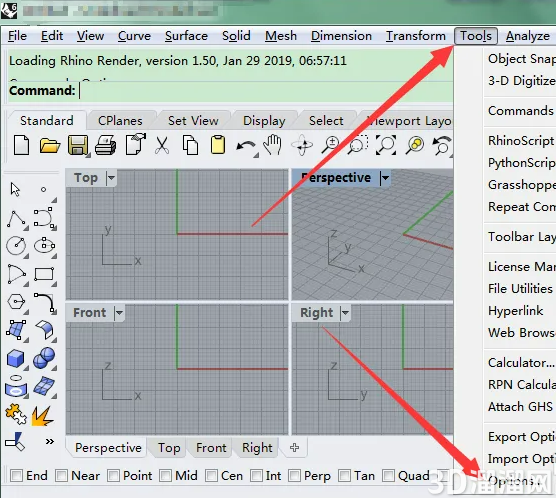556x498 pixels.
Task: Enable the Quad osnap checkbox
Action: click(x=389, y=476)
